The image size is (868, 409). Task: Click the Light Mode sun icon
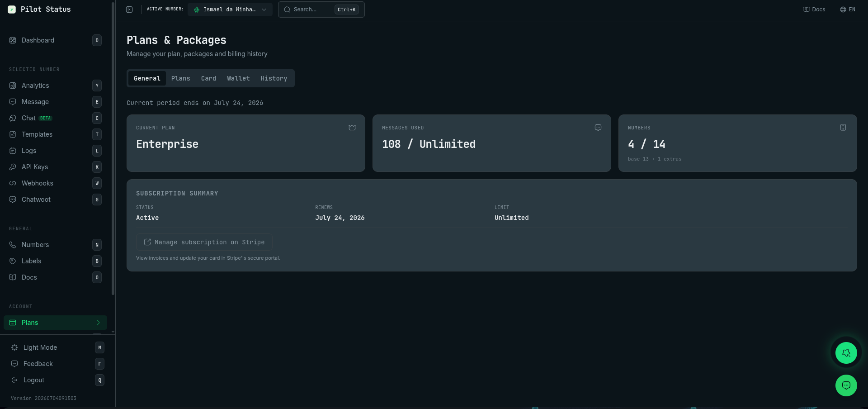[x=14, y=347]
